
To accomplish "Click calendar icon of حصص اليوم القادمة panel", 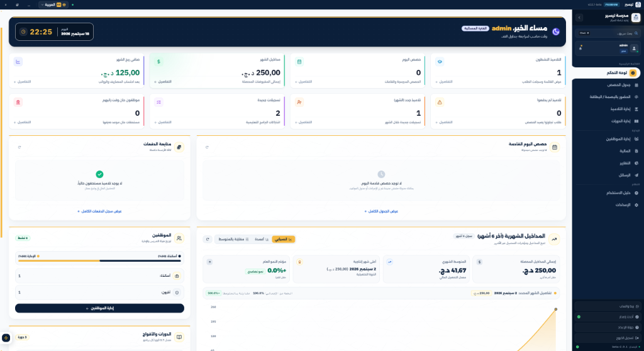I will click(x=555, y=147).
